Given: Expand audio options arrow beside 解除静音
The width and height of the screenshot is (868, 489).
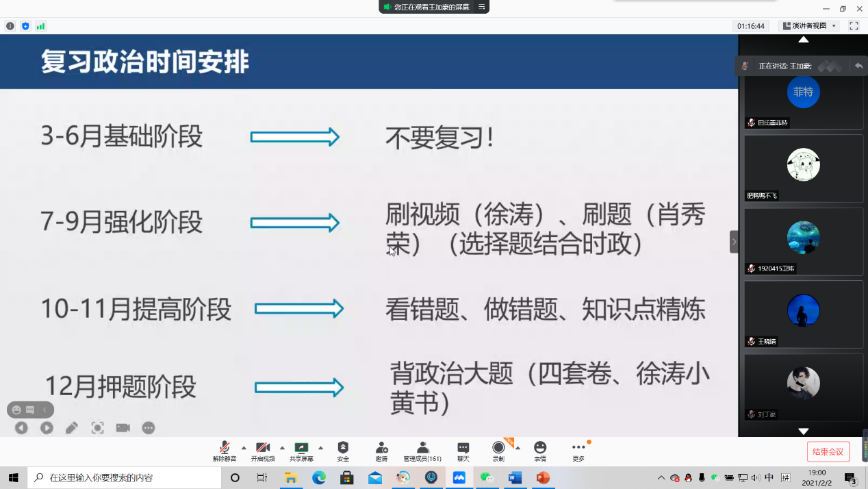Looking at the screenshot, I should click(x=244, y=448).
